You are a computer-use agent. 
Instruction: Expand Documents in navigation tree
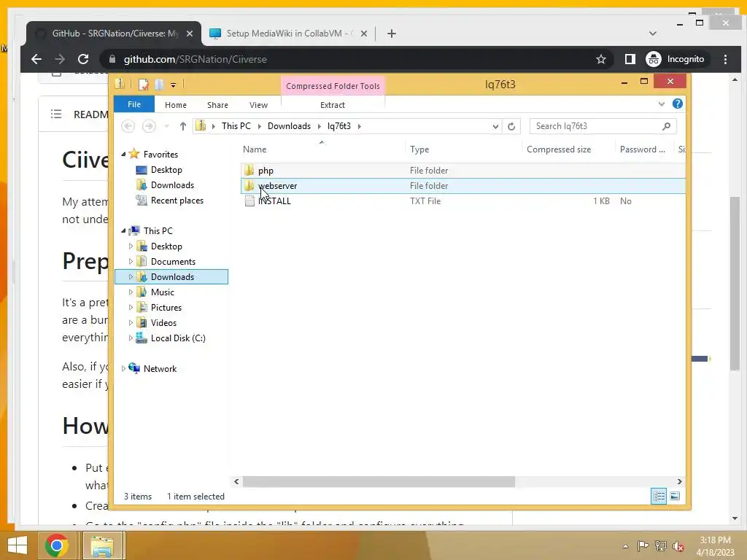click(x=131, y=262)
